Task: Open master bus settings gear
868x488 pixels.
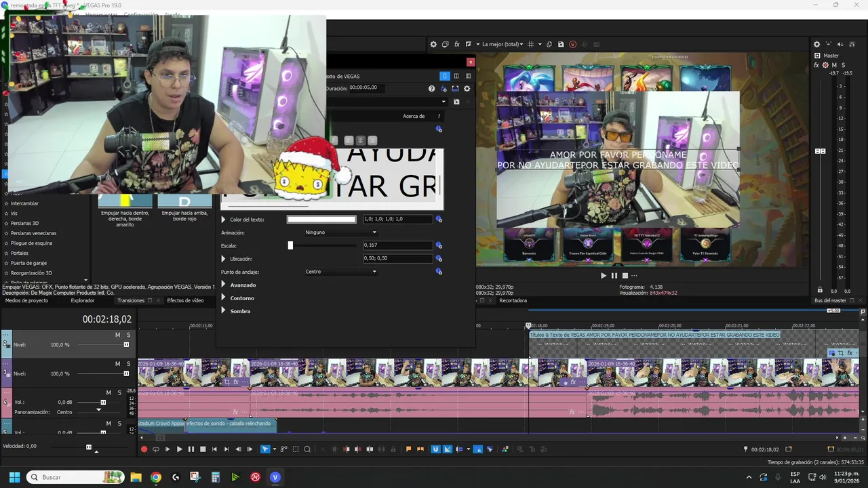Action: click(816, 45)
